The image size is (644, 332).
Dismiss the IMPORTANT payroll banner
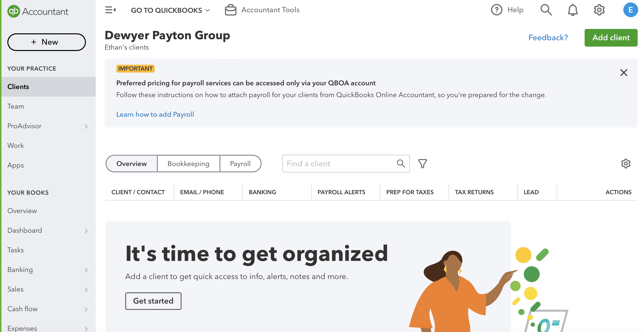point(624,73)
